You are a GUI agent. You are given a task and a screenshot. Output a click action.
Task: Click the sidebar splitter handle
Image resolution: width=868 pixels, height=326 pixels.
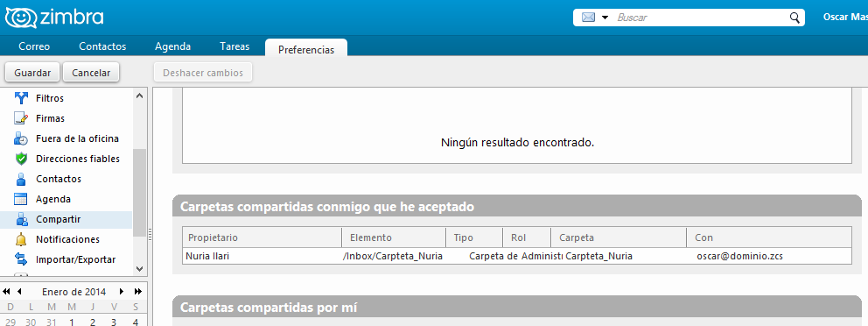coord(150,235)
